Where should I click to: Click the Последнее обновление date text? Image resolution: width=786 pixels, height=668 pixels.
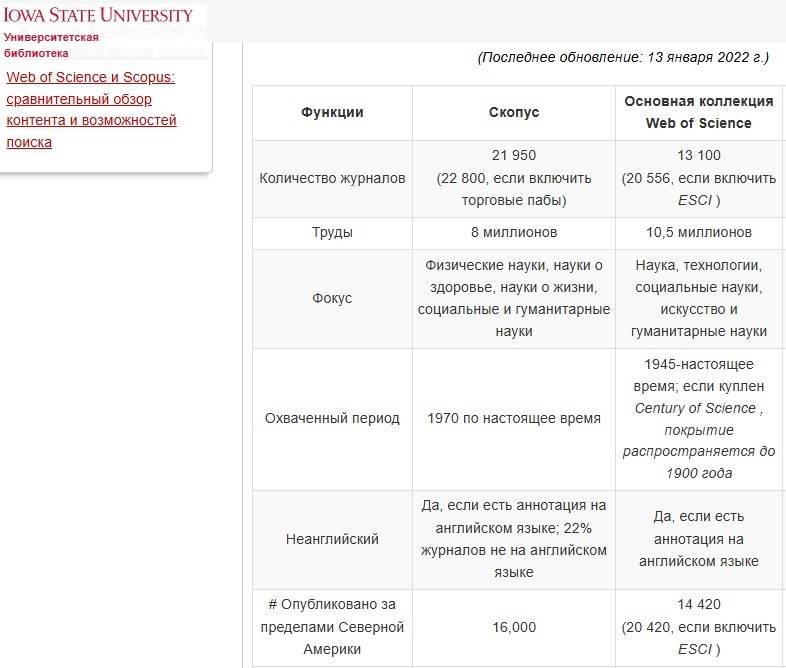coord(623,57)
